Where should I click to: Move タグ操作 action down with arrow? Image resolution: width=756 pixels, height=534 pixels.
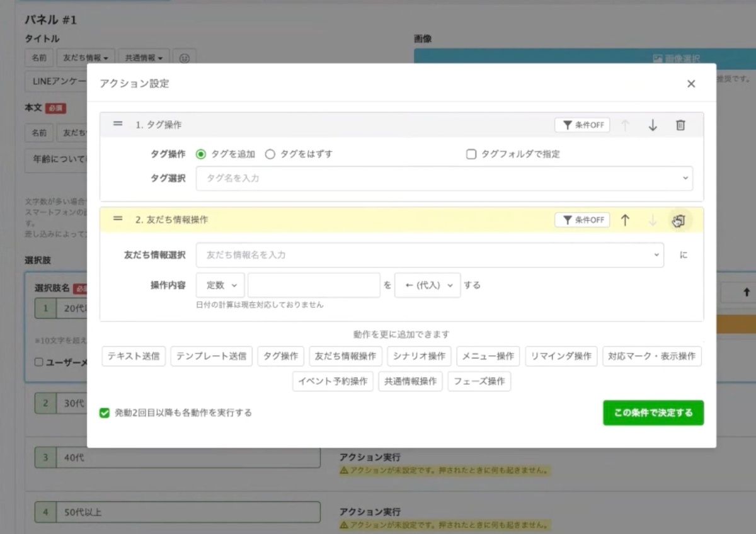653,125
